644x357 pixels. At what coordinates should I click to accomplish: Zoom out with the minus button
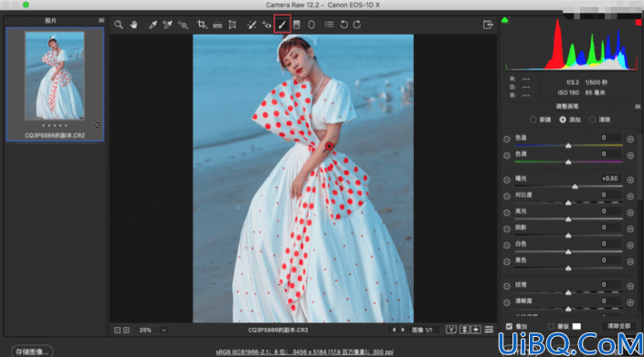[x=118, y=330]
